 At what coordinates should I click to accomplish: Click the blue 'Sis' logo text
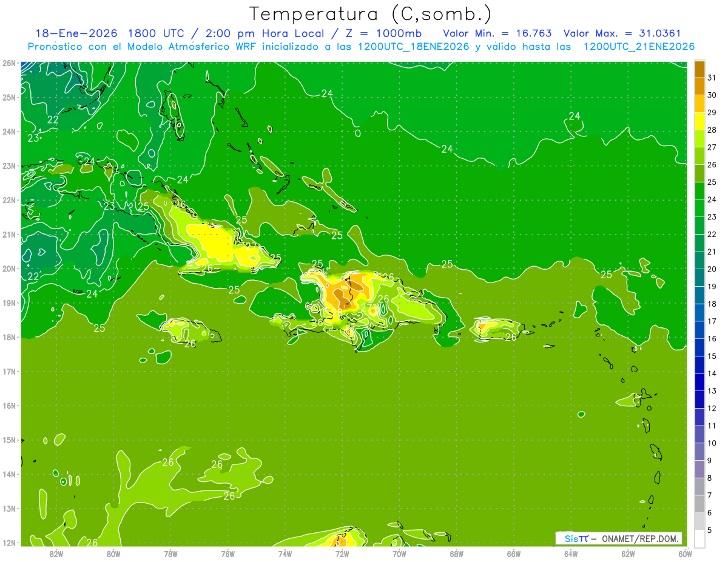coord(571,538)
